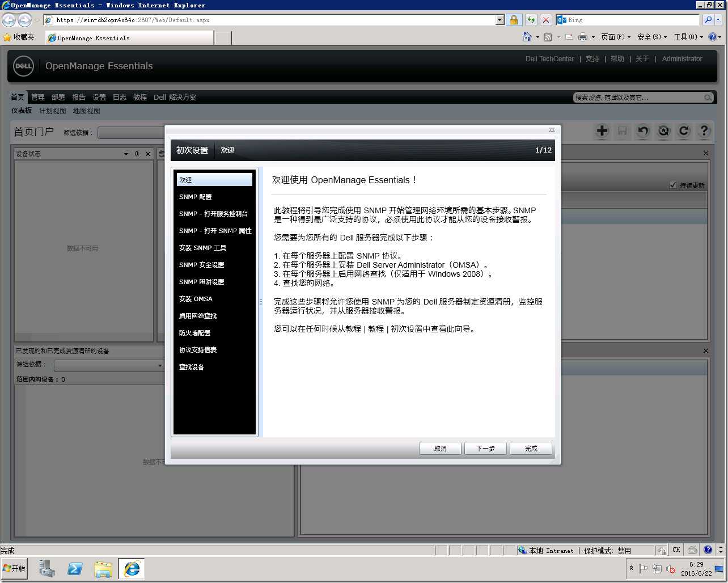Viewport: 728px width, 583px height.
Task: Click the plus add icon in portal toolbar
Action: (602, 131)
